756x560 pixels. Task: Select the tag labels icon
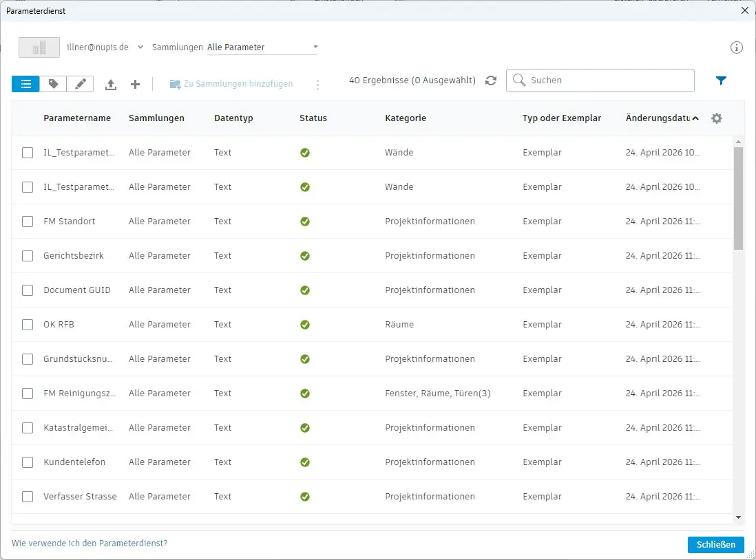(53, 84)
